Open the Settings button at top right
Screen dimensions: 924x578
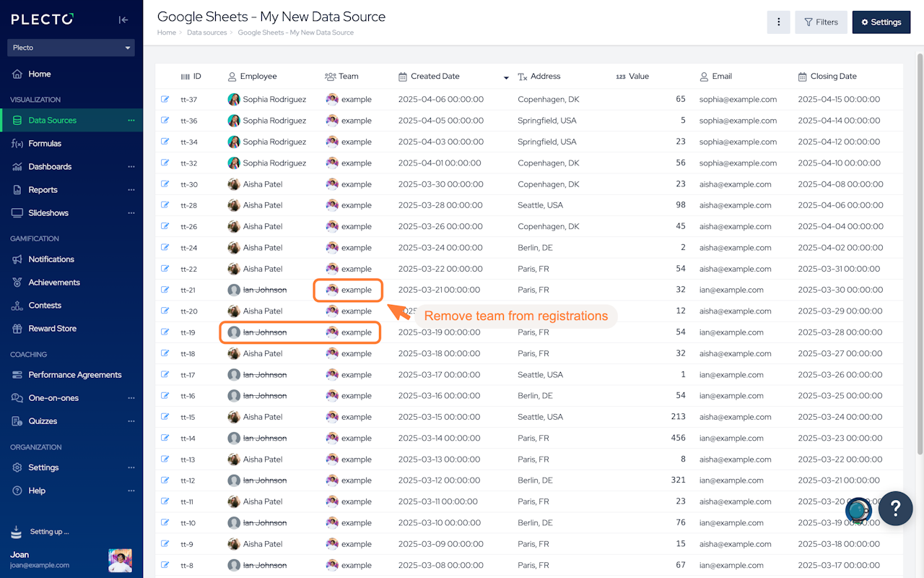click(881, 22)
